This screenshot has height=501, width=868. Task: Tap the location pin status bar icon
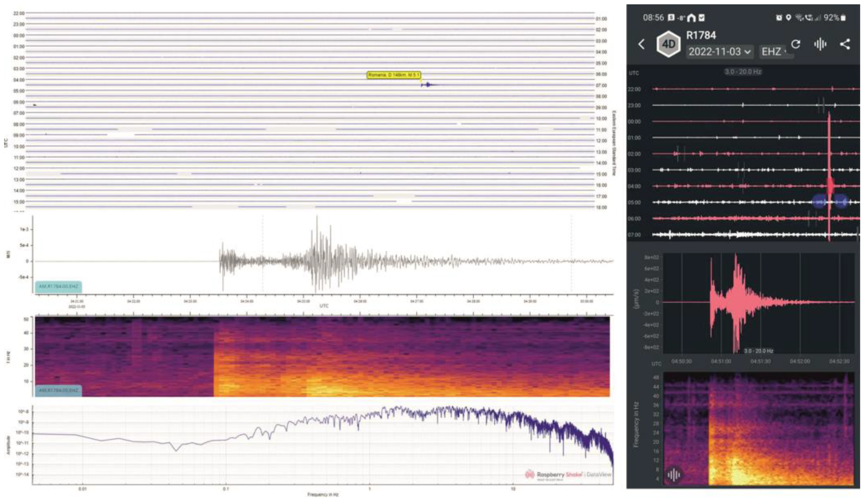coord(789,18)
